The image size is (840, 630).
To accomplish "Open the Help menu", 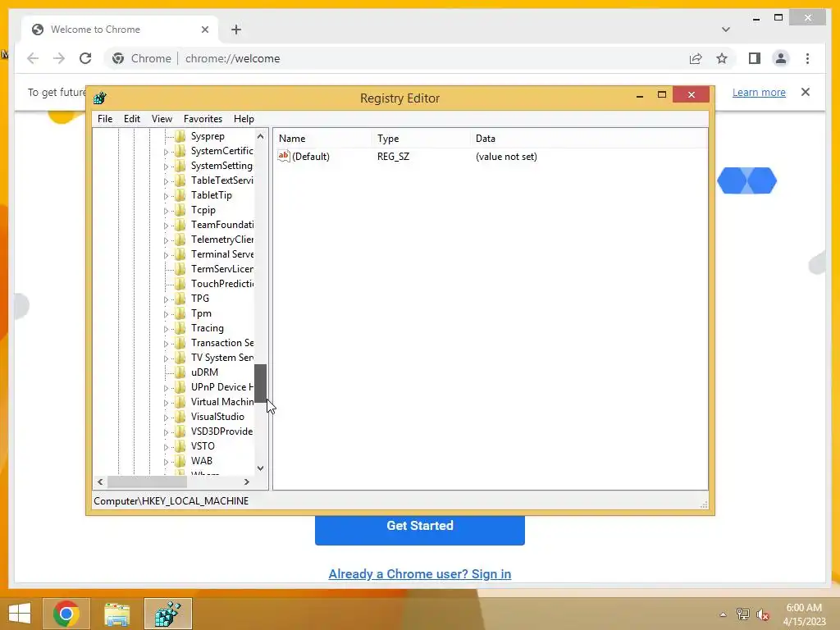I will point(244,119).
